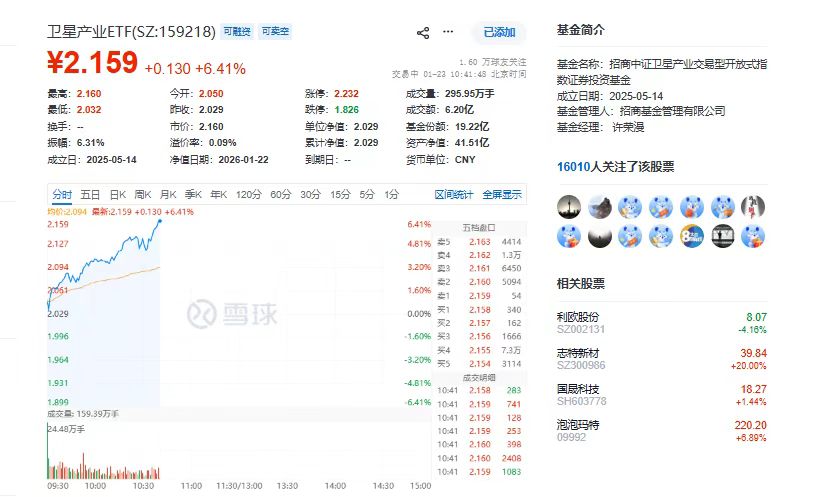Open the three-dot more options menu
814x497 pixels.
447,32
